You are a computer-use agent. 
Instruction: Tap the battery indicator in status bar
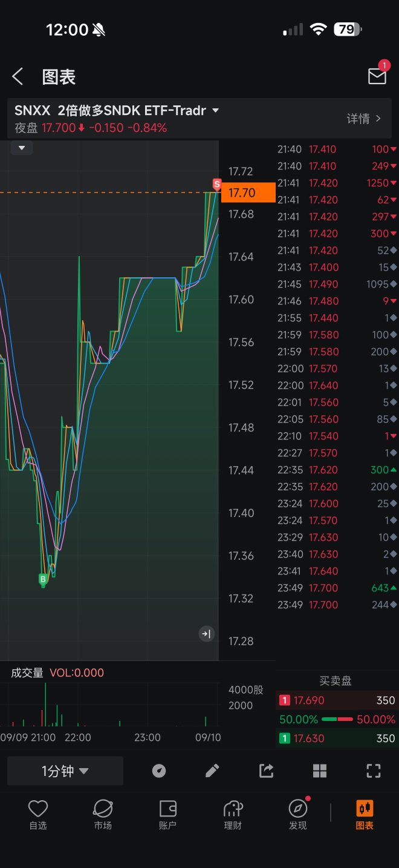[348, 29]
